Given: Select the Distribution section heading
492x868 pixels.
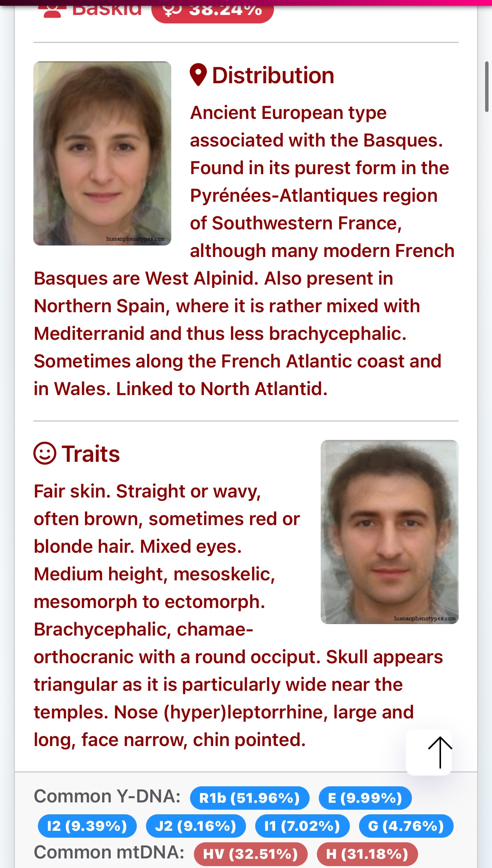Looking at the screenshot, I should click(x=273, y=76).
